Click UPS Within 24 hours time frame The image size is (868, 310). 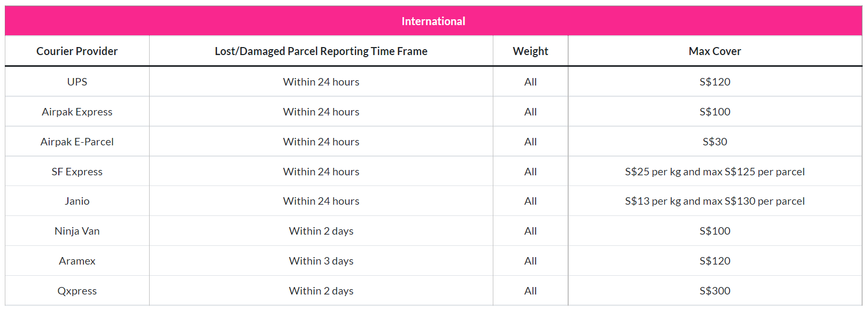tap(321, 82)
